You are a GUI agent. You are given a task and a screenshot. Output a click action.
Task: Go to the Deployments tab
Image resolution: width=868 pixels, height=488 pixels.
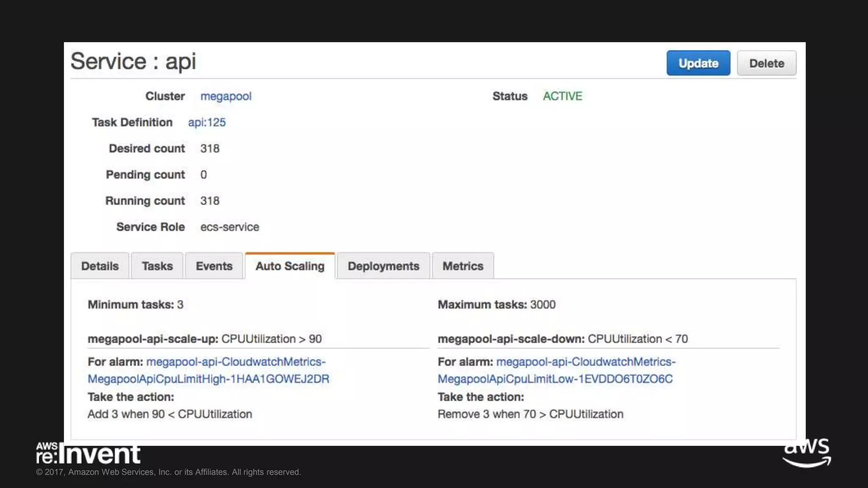(383, 266)
